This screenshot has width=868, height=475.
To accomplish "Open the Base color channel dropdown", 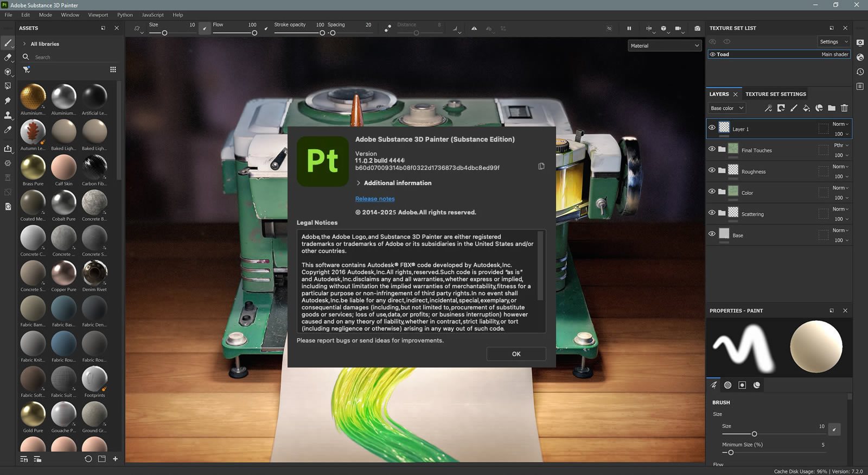I will tap(727, 108).
